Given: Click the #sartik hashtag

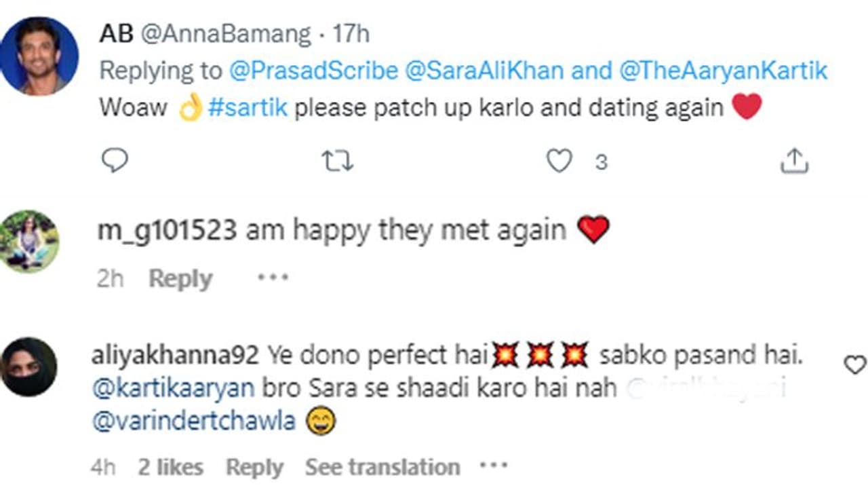Looking at the screenshot, I should coord(248,108).
